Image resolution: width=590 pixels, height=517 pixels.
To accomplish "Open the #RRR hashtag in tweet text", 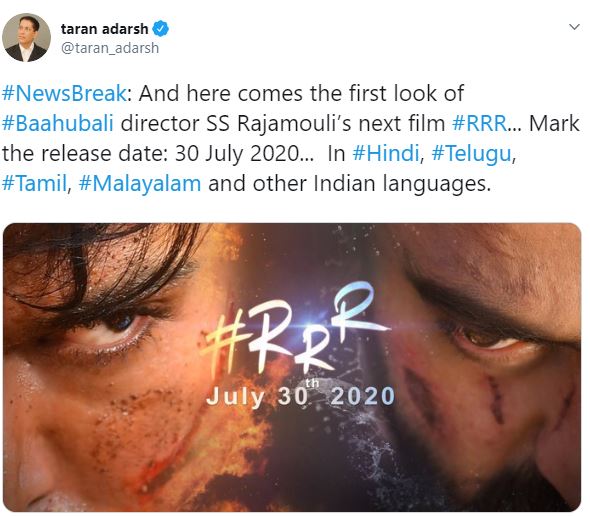I will pyautogui.click(x=480, y=123).
